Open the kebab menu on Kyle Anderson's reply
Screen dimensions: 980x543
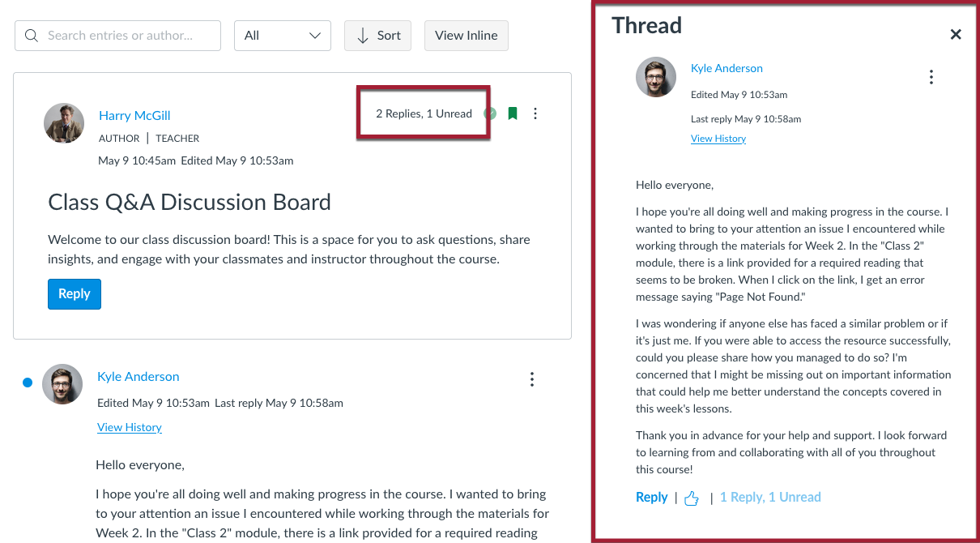(x=532, y=378)
